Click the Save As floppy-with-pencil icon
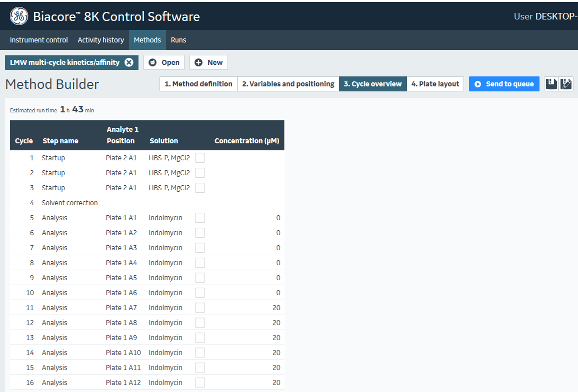 point(566,84)
